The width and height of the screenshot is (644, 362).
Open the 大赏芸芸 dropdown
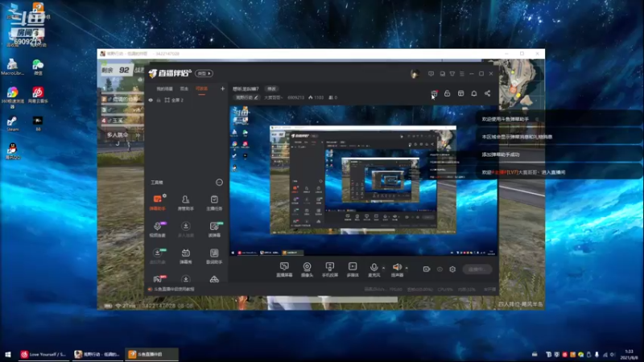pyautogui.click(x=273, y=97)
